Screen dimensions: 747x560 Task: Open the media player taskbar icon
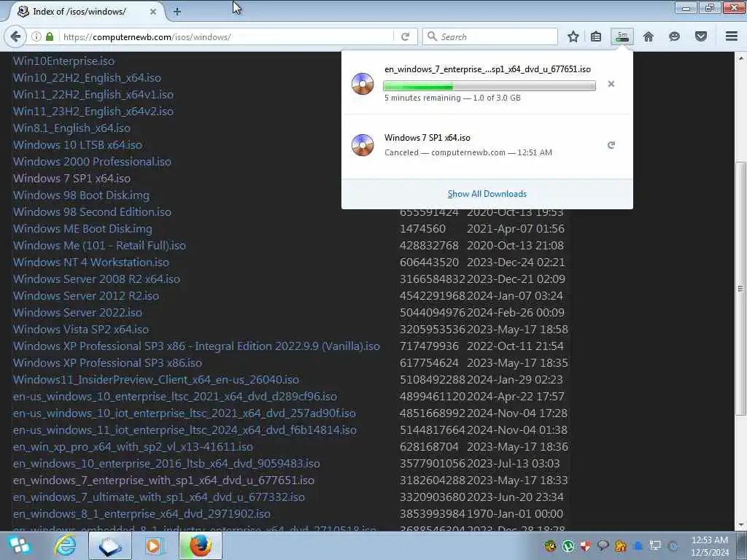[x=153, y=545]
